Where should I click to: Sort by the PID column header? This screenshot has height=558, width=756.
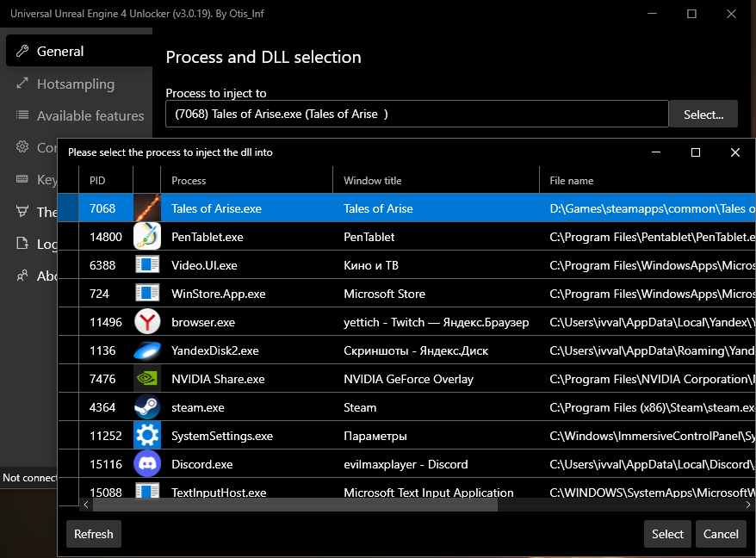point(106,180)
